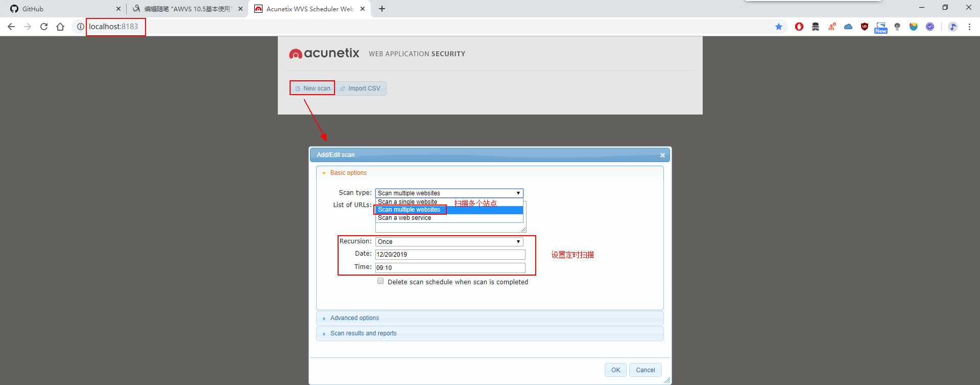Screen dimensions: 980x385
Task: Choose Scan a web service option
Action: (x=449, y=218)
